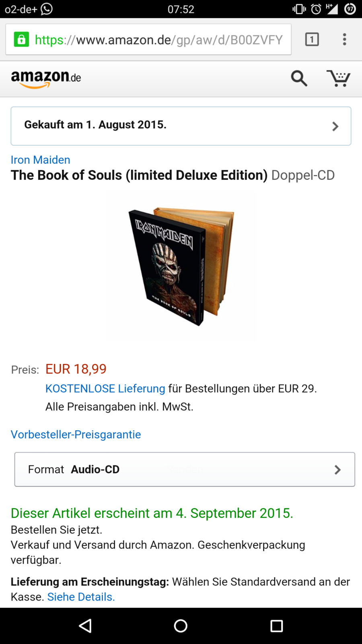This screenshot has height=644, width=362.
Task: Tap WhatsApp notification icon in status bar
Action: 47,8
